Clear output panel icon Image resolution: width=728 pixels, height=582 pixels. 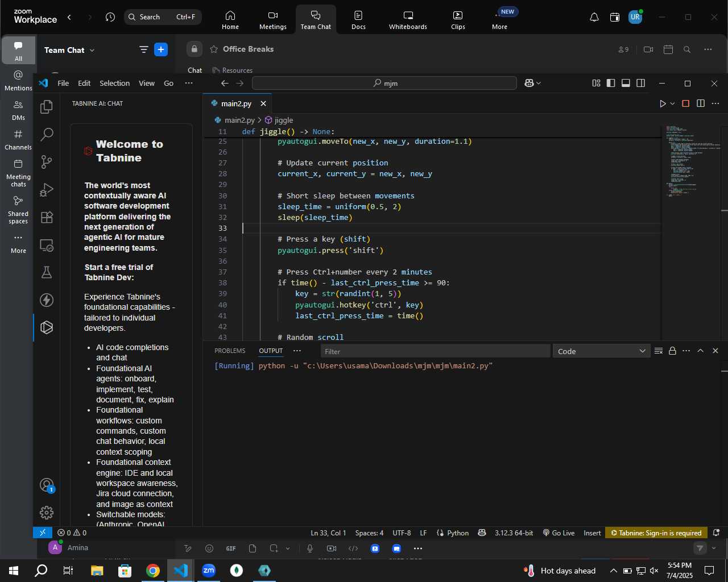coord(659,351)
